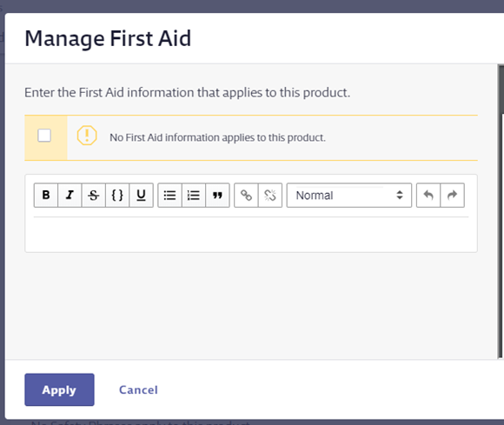Click the dialog's vertical scrollbar
Screen dimensions: 504x425
tap(501, 211)
